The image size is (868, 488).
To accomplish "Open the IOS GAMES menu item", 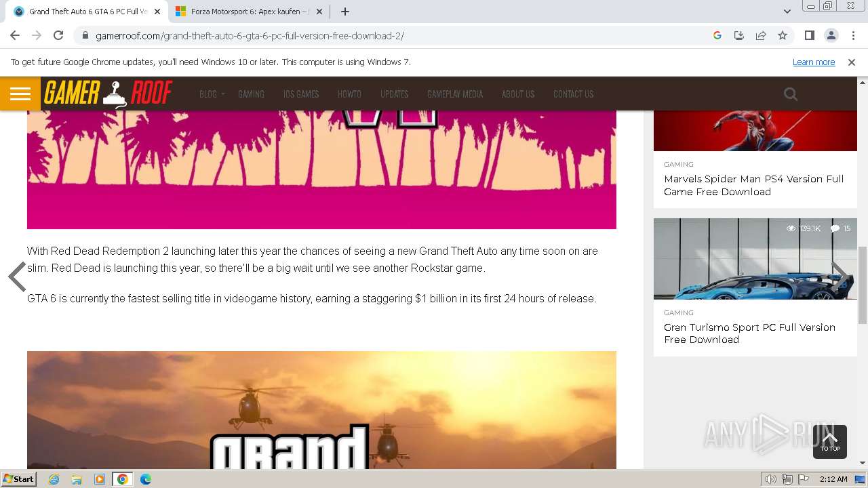I will 301,94.
